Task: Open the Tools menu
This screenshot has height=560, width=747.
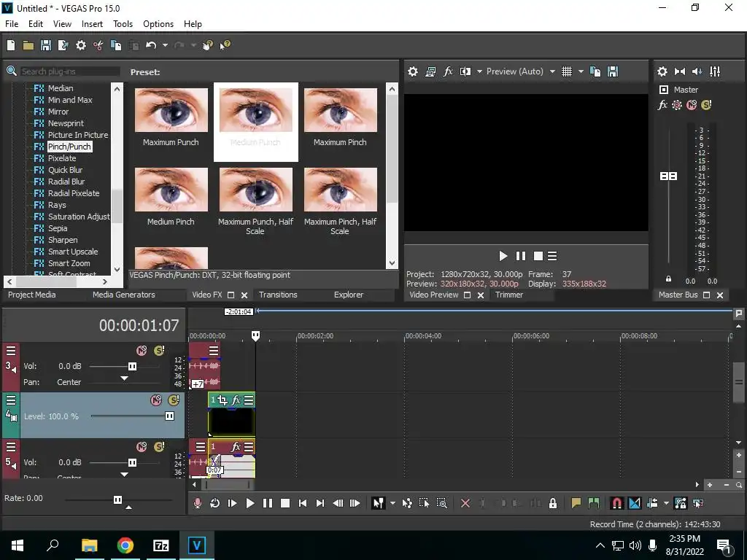Action: pos(123,24)
